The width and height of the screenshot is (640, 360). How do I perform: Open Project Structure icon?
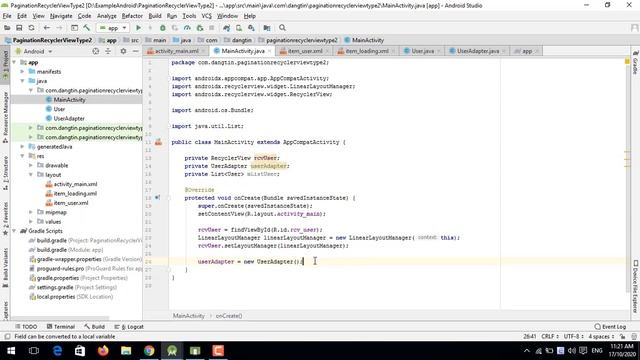(267, 28)
